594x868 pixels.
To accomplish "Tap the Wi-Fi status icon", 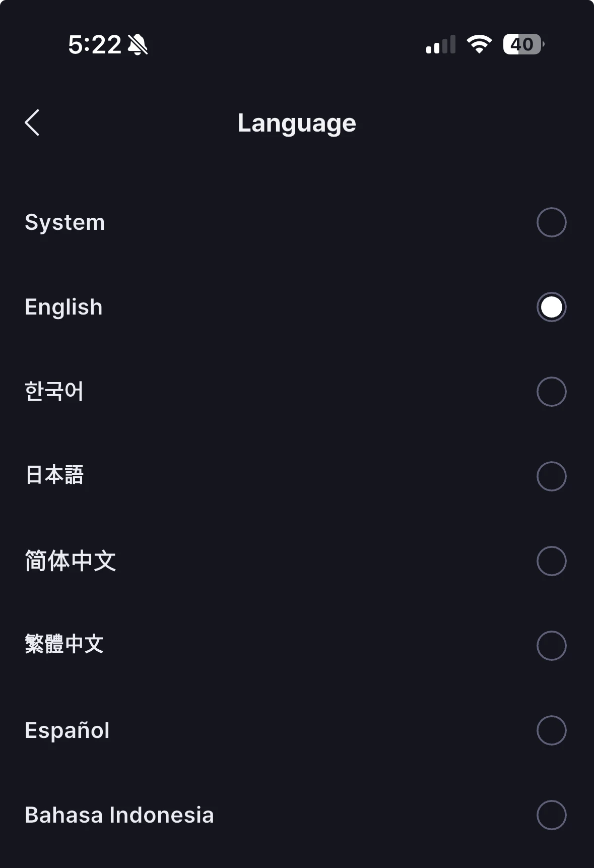I will 479,44.
